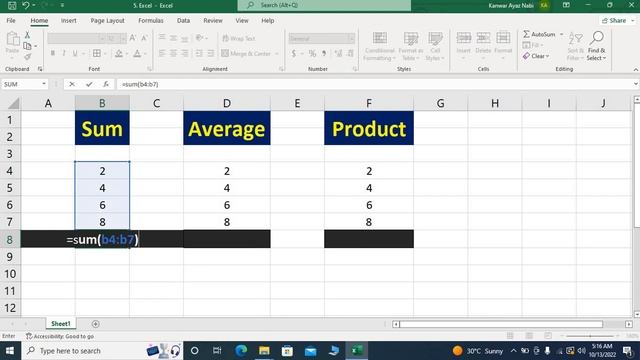Toggle Italic formatting

64,53
